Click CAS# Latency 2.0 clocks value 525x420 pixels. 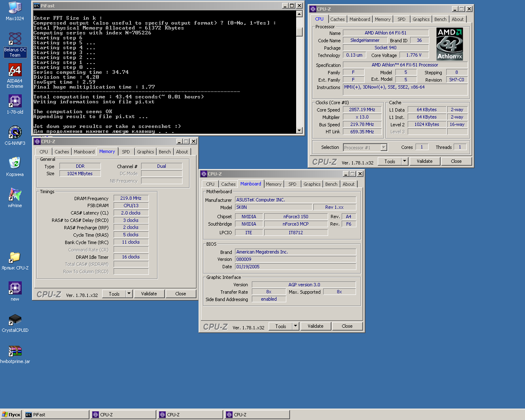click(131, 213)
